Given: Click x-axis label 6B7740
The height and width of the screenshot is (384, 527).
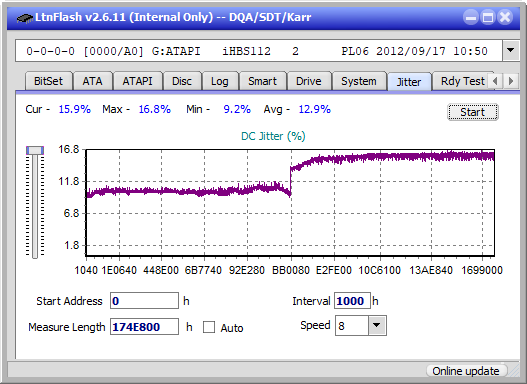Looking at the screenshot, I should coord(203,270).
